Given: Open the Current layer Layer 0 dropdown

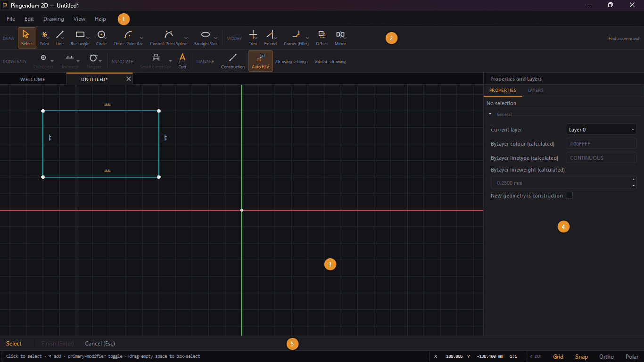Looking at the screenshot, I should (x=601, y=130).
